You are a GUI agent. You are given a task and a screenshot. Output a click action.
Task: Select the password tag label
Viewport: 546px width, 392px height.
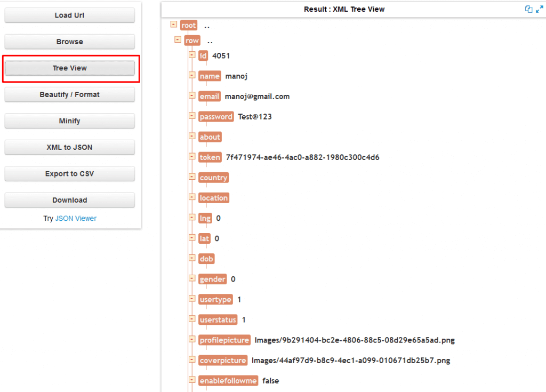[x=216, y=117]
